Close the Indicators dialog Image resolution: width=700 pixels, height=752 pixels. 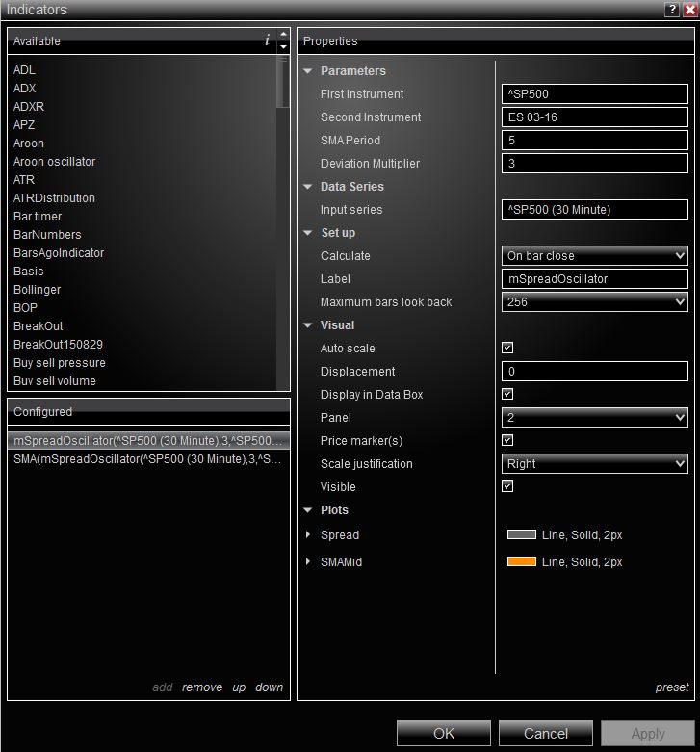pos(690,9)
